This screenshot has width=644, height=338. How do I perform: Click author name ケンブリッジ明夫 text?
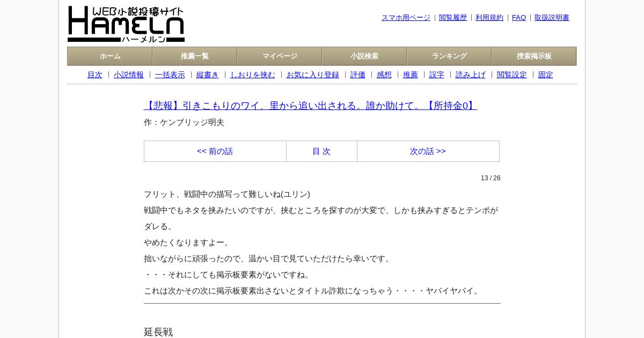click(x=192, y=122)
